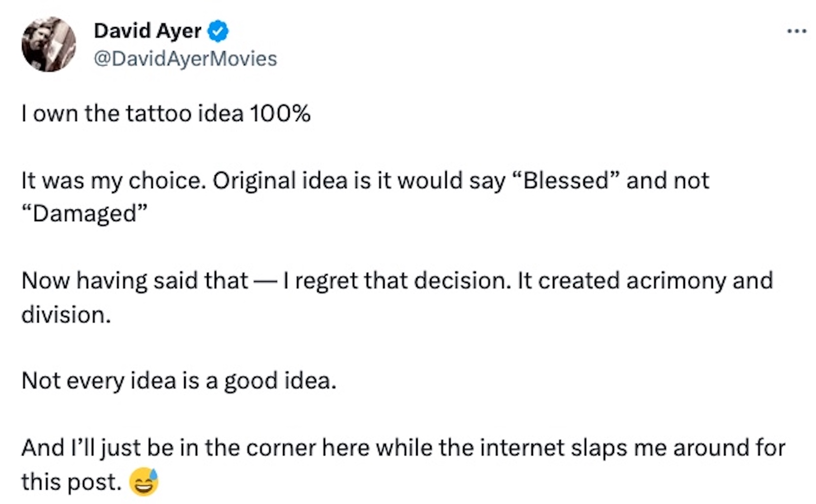816x504 pixels.
Task: Click the line "Not every idea is a good idea."
Action: coord(179,380)
